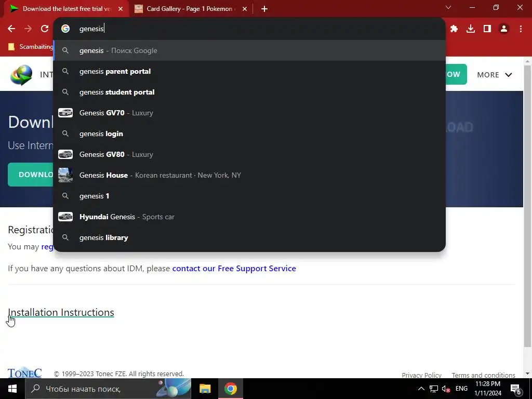Click the Hyundai Genesis car thumbnail
Image resolution: width=532 pixels, height=399 pixels.
click(65, 217)
